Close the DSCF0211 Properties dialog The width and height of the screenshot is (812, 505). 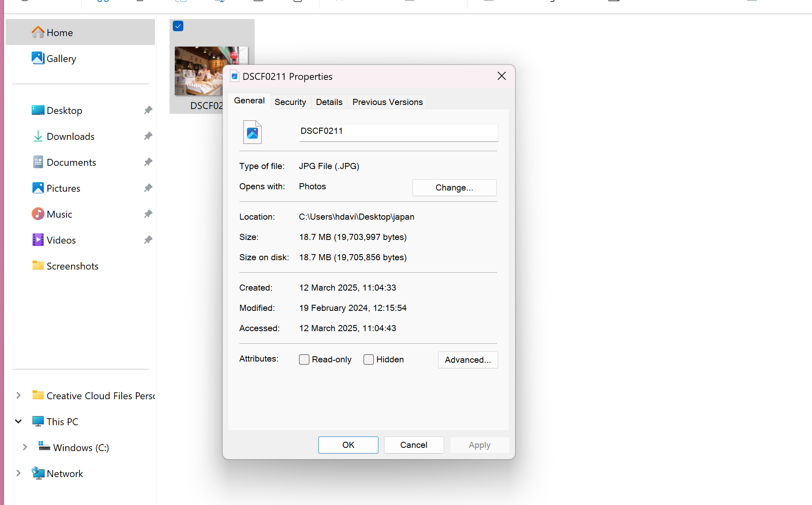point(501,76)
